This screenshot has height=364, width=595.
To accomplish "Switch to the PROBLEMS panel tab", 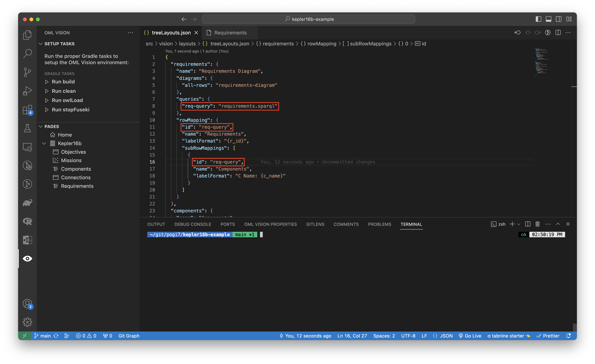I will [x=379, y=224].
